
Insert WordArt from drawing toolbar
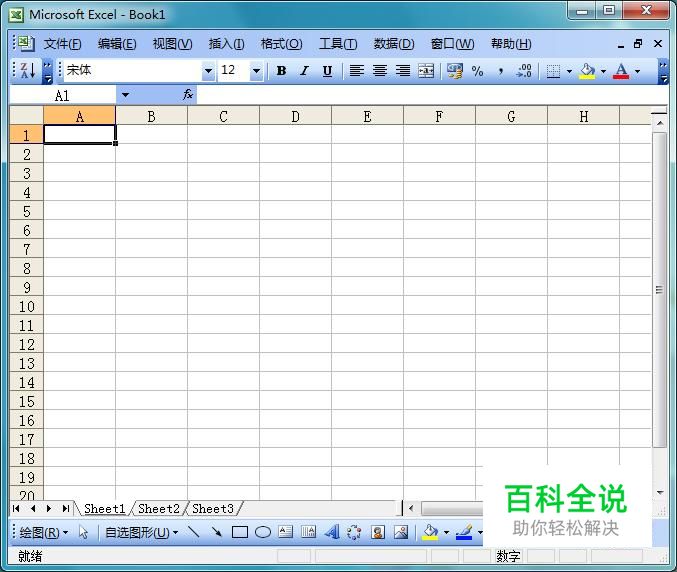tap(331, 532)
